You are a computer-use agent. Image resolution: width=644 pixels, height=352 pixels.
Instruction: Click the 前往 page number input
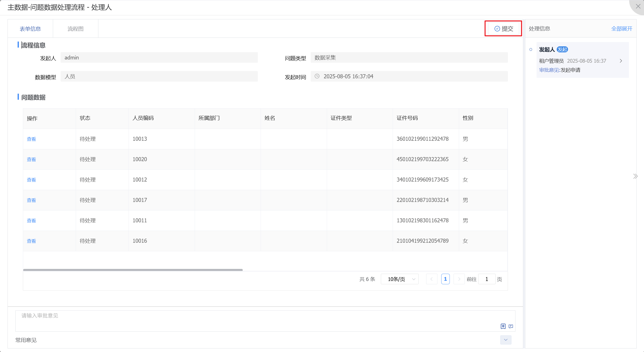coord(487,279)
